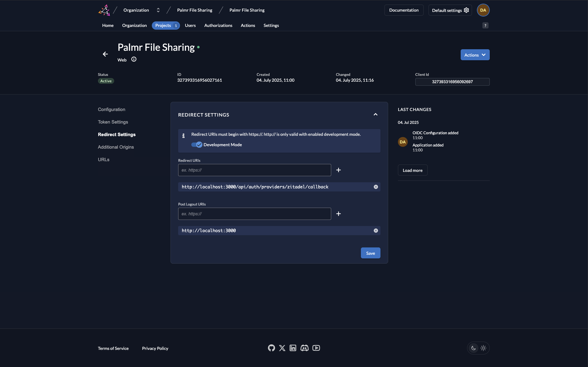Open the Organization tab in the navigation

click(134, 25)
